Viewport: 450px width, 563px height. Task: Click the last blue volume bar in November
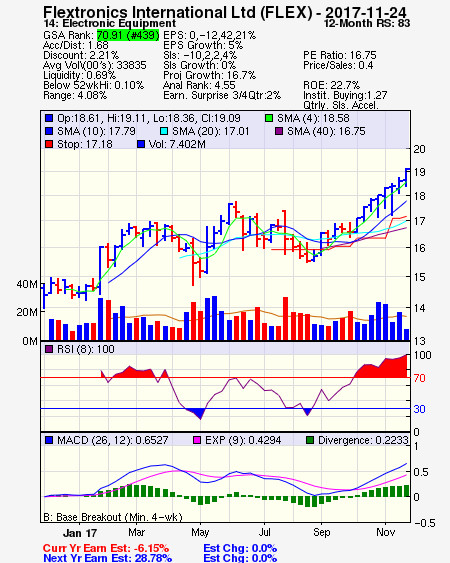pyautogui.click(x=407, y=334)
